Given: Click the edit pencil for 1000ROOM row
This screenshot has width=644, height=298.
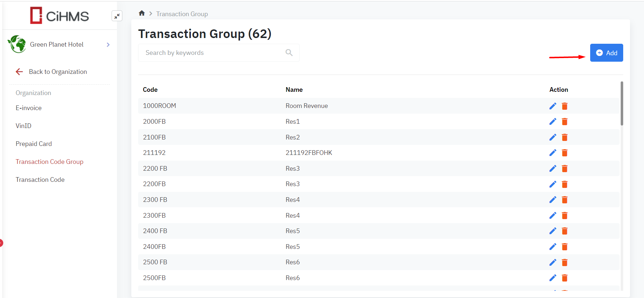Looking at the screenshot, I should coord(553,106).
